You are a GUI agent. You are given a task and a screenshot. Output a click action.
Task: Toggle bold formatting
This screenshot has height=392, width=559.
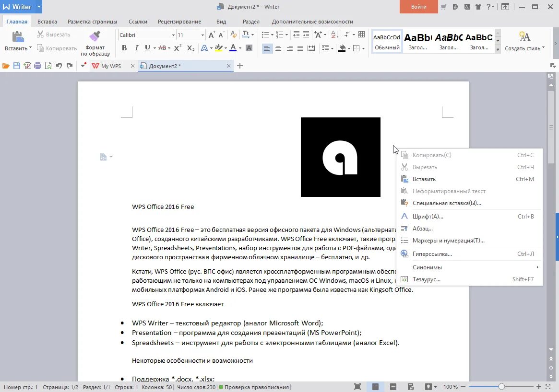click(124, 48)
